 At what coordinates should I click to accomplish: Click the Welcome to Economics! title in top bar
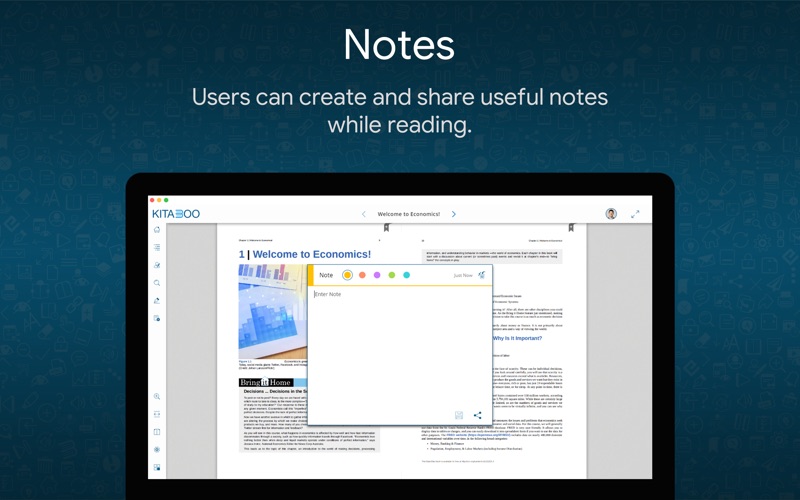pyautogui.click(x=409, y=214)
